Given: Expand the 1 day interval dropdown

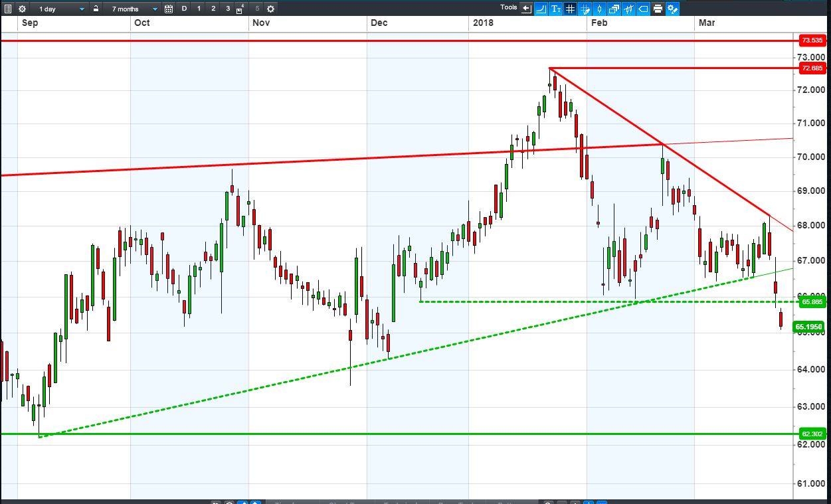Looking at the screenshot, I should [x=60, y=9].
